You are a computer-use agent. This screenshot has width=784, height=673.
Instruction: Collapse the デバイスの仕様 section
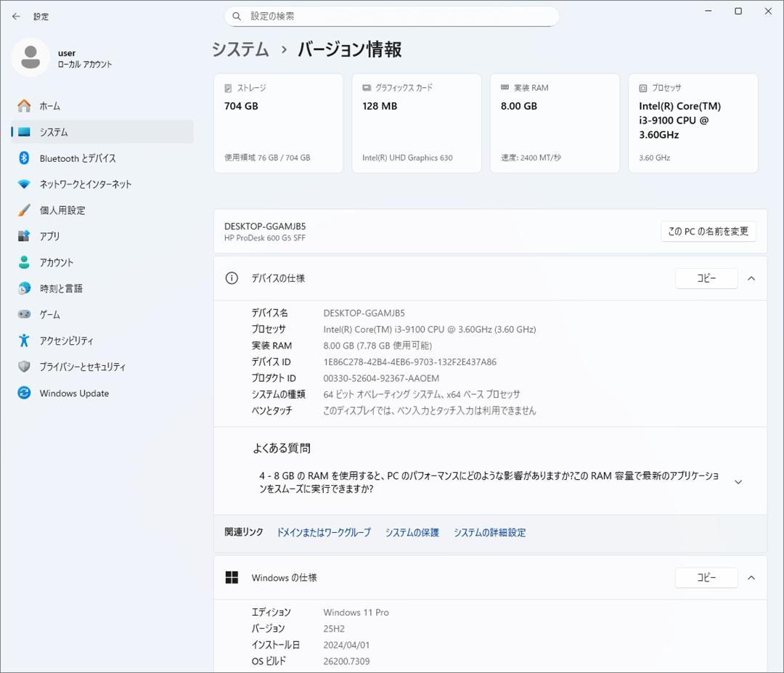[x=751, y=278]
